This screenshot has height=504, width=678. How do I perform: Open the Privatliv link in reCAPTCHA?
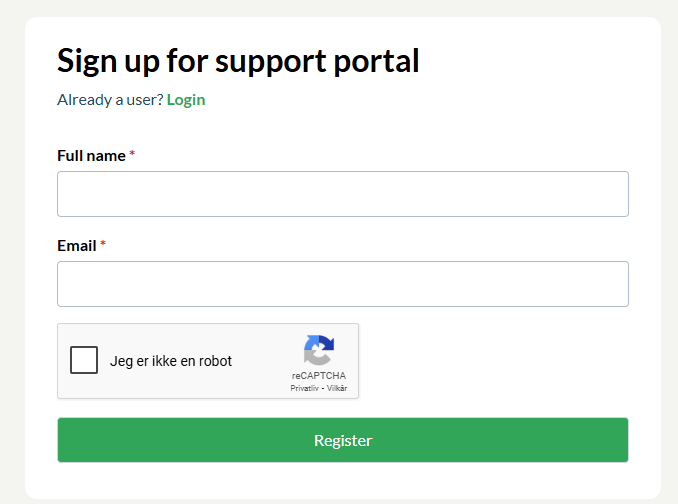pos(304,388)
